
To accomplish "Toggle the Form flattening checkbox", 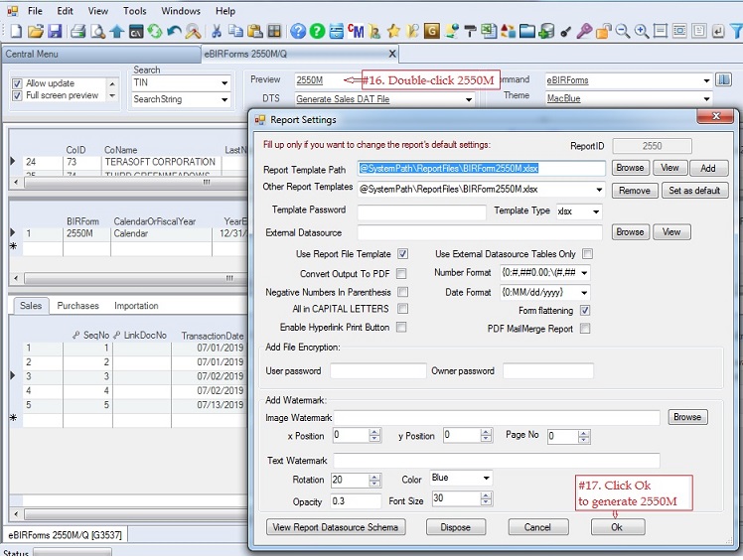I will pos(585,311).
